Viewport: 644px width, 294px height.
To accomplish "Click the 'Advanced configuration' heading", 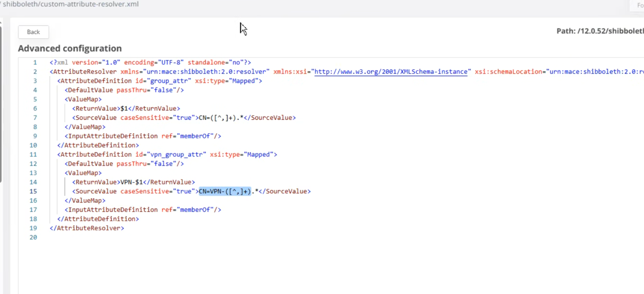I will pyautogui.click(x=70, y=48).
